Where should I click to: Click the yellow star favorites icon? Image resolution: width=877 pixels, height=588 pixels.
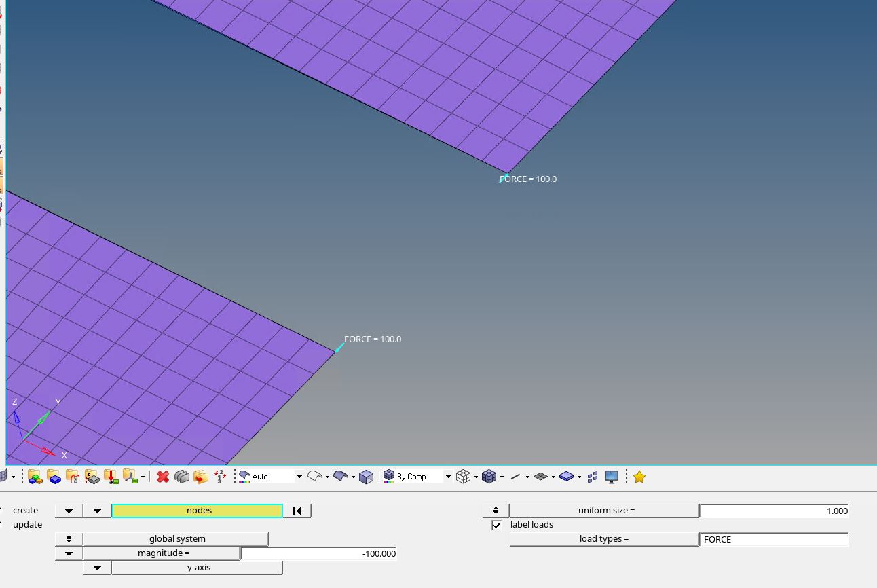coord(639,477)
